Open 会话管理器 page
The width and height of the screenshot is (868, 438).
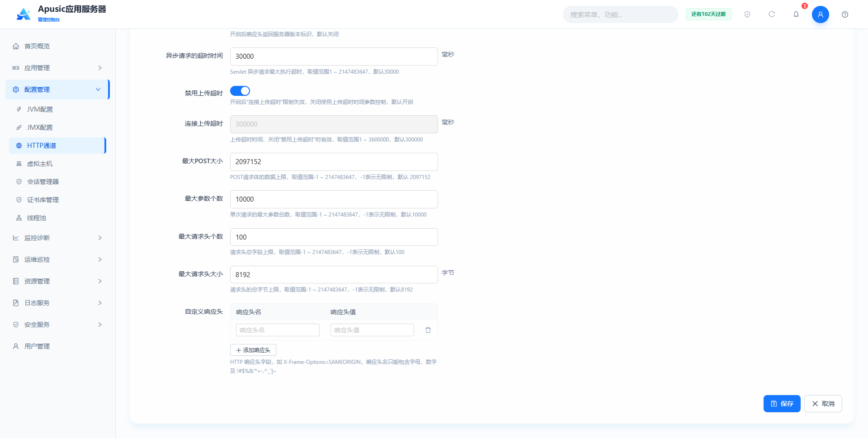[x=57, y=182]
